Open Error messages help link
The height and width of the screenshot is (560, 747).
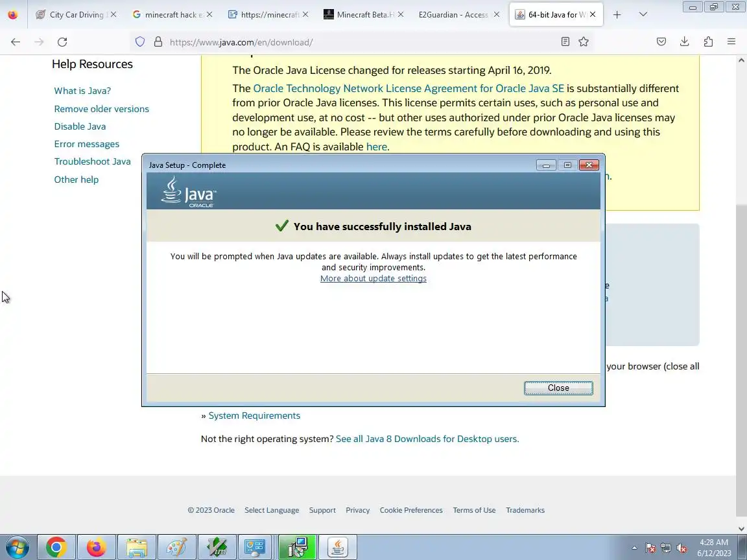pos(87,144)
